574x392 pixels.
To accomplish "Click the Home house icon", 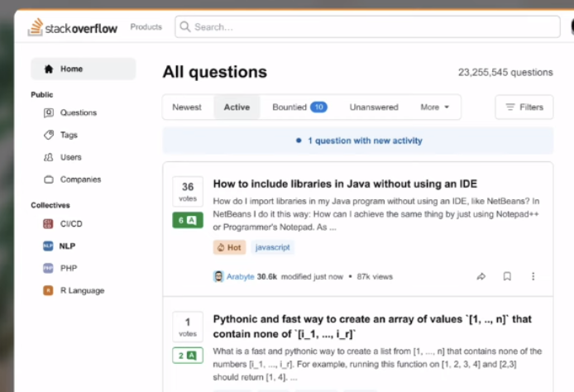I will click(x=49, y=69).
